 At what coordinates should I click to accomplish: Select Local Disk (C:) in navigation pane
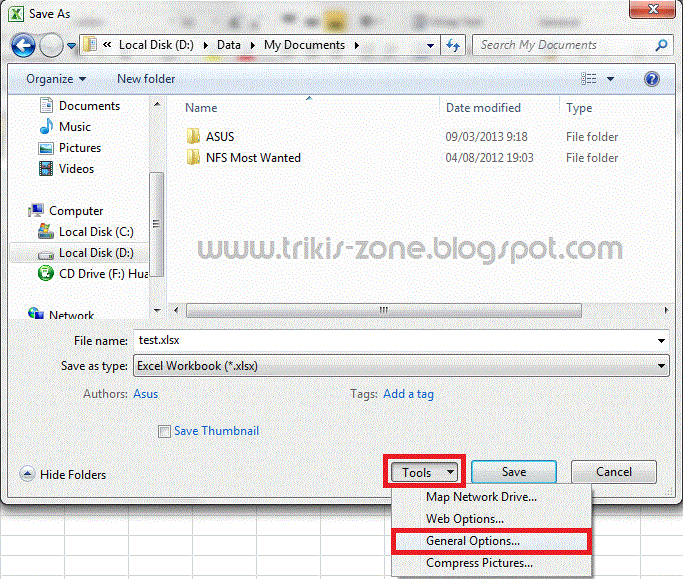coord(96,232)
